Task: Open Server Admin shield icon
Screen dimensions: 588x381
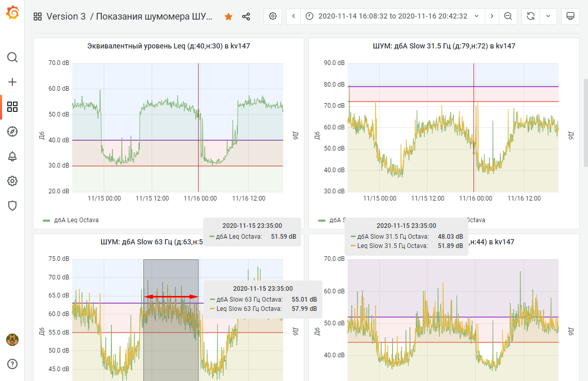Action: click(x=12, y=206)
